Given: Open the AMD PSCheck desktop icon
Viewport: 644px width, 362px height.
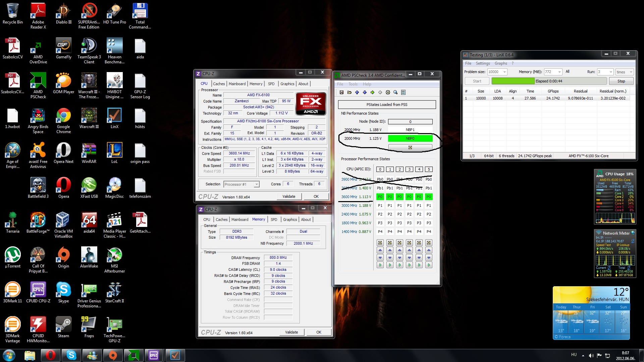Looking at the screenshot, I should point(38,85).
